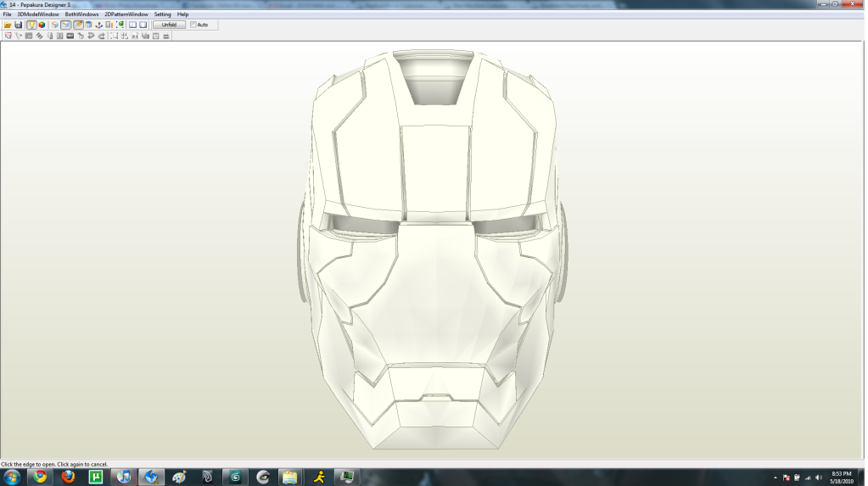This screenshot has width=868, height=486.
Task: Show hidden system tray icons arrow
Action: pos(775,478)
